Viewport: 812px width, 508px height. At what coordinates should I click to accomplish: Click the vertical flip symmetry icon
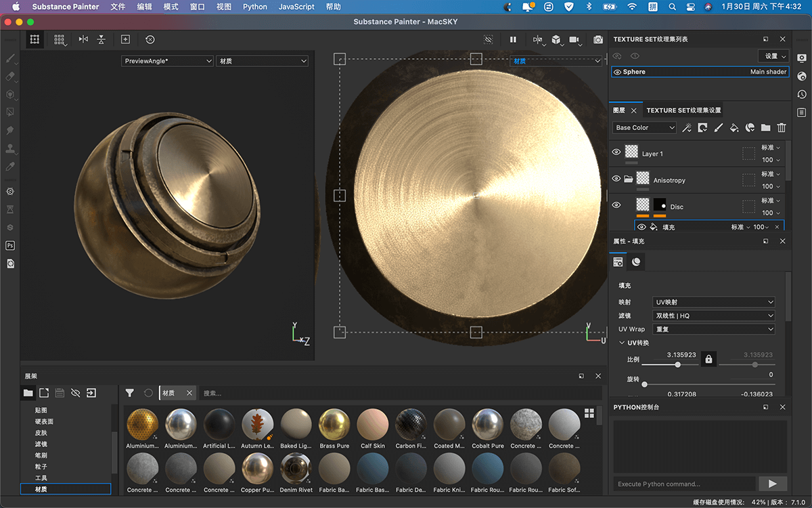tap(101, 39)
